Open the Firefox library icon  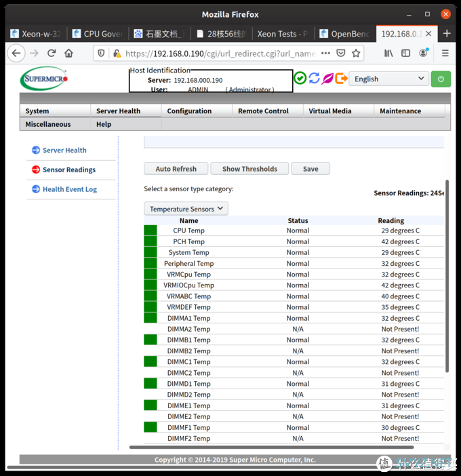(388, 53)
